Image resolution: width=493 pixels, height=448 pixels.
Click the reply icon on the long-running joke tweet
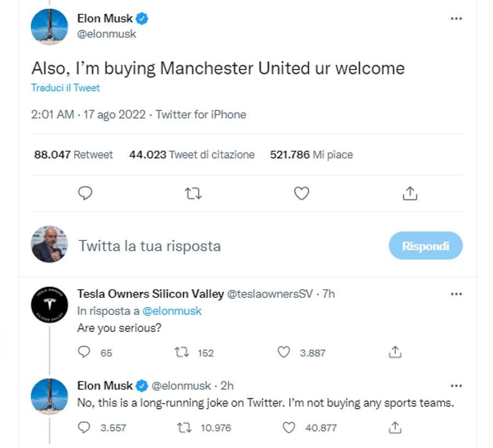coord(84,428)
